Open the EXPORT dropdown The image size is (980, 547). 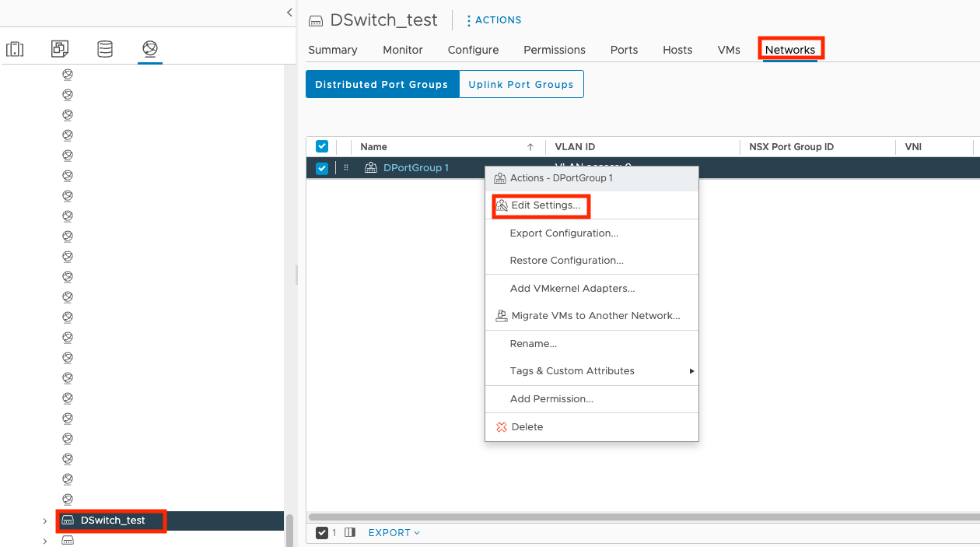[x=393, y=532]
